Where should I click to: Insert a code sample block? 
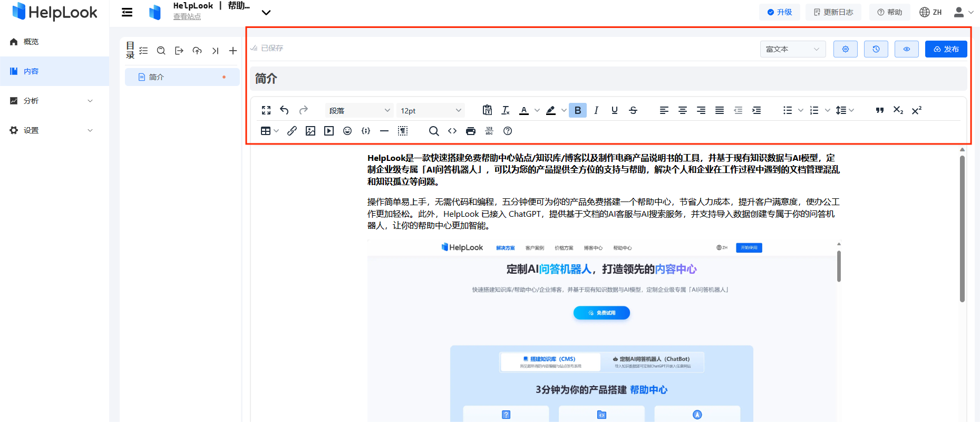click(366, 131)
